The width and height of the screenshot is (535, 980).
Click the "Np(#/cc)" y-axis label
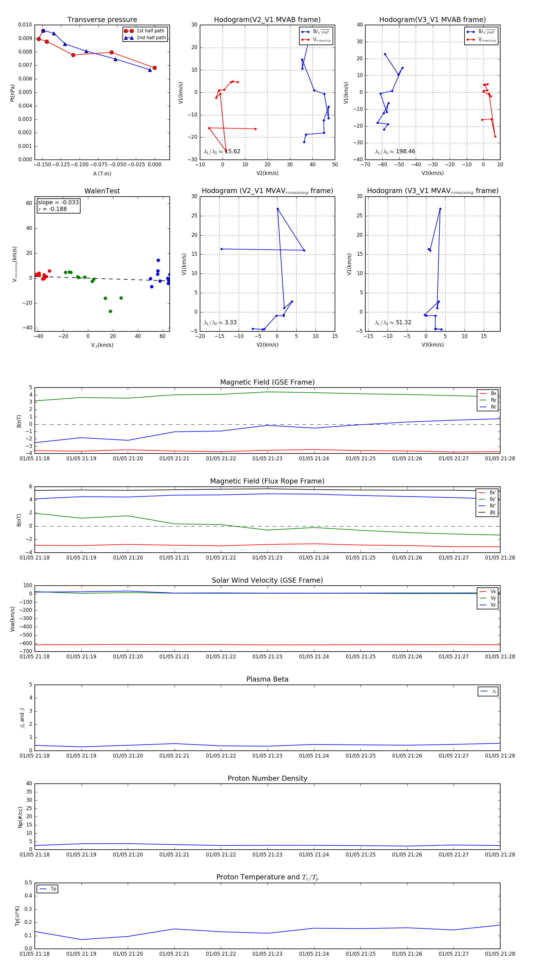tap(20, 817)
